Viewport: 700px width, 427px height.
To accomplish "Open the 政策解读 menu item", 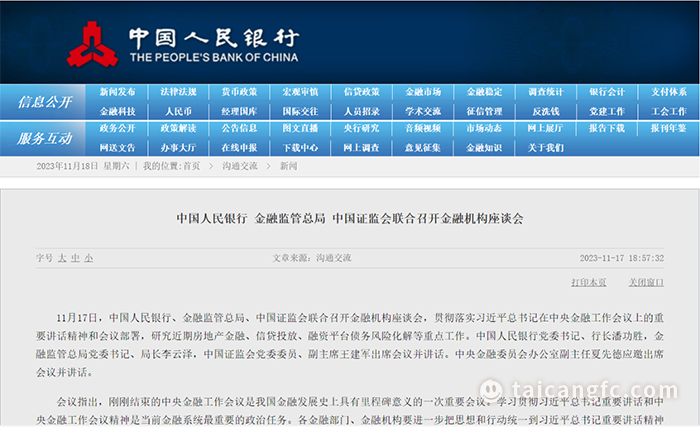I will (179, 129).
